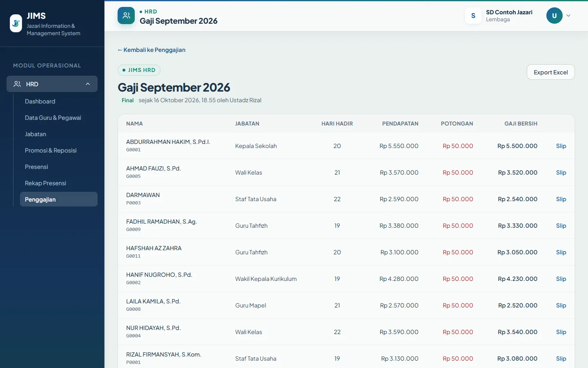Click income value Rp 5.550.000

[x=399, y=146]
